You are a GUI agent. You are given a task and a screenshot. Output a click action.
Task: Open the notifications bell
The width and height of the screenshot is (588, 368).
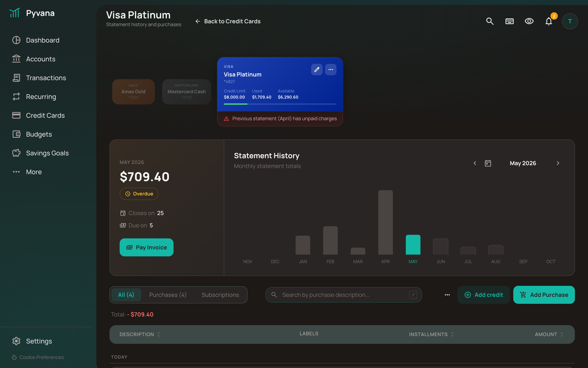549,21
